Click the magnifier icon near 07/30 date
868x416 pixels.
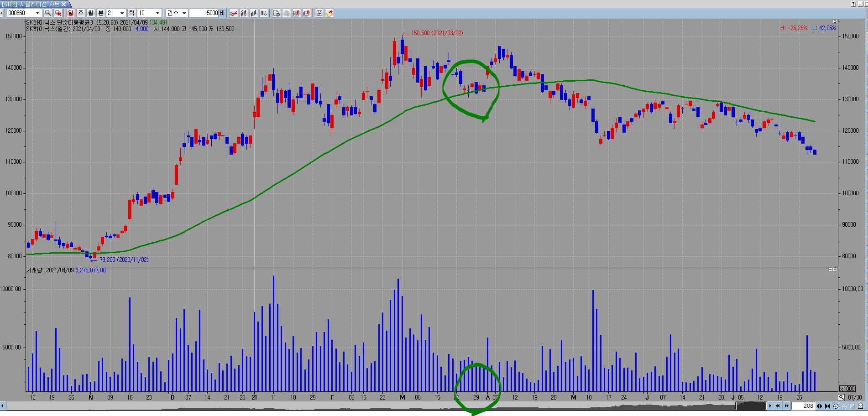841,397
